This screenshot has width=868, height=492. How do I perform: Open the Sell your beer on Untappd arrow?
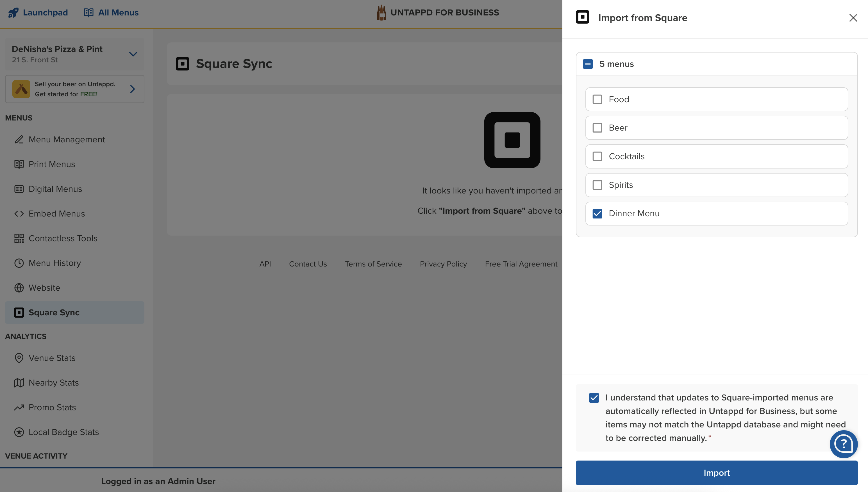pos(133,89)
